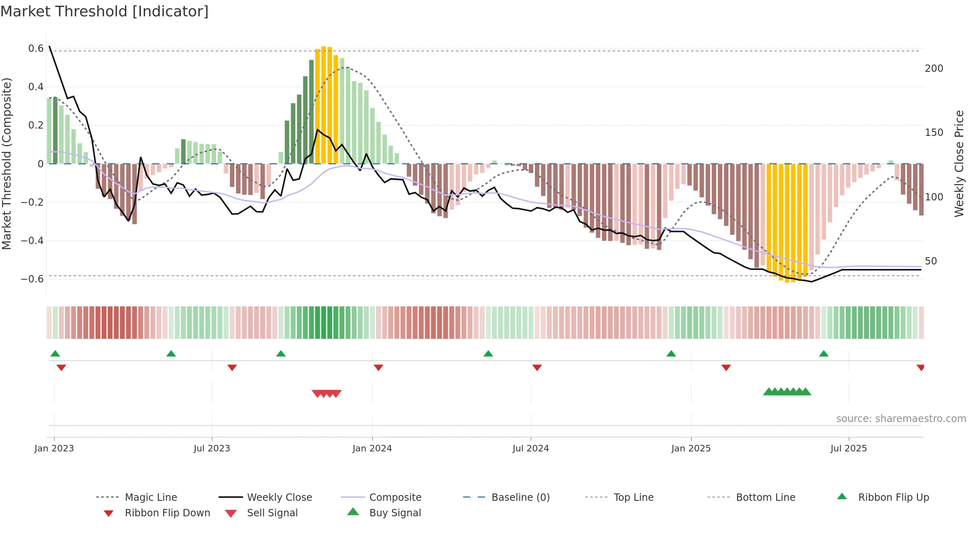
Task: Click the leftmost red Sell Signal marker
Action: click(317, 393)
